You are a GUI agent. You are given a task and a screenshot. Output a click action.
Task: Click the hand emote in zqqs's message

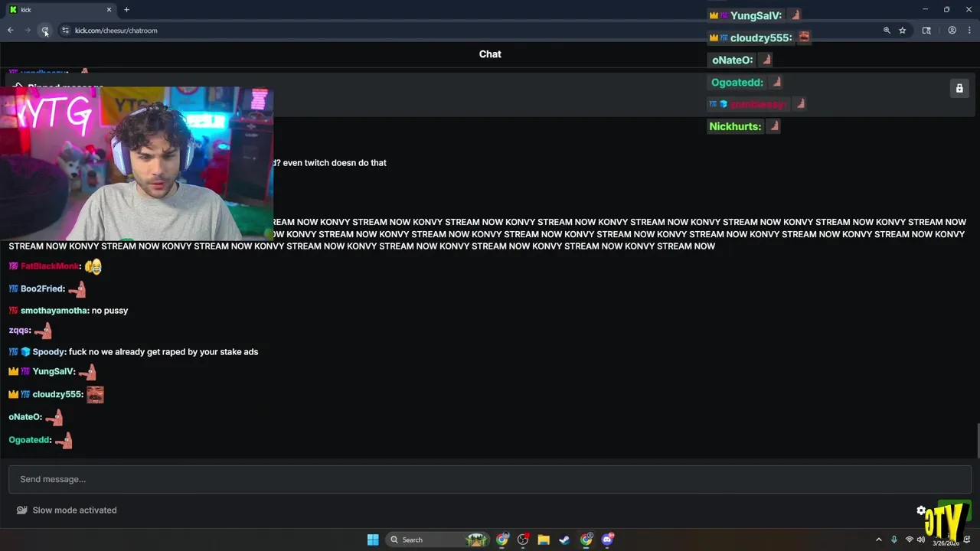(x=43, y=331)
